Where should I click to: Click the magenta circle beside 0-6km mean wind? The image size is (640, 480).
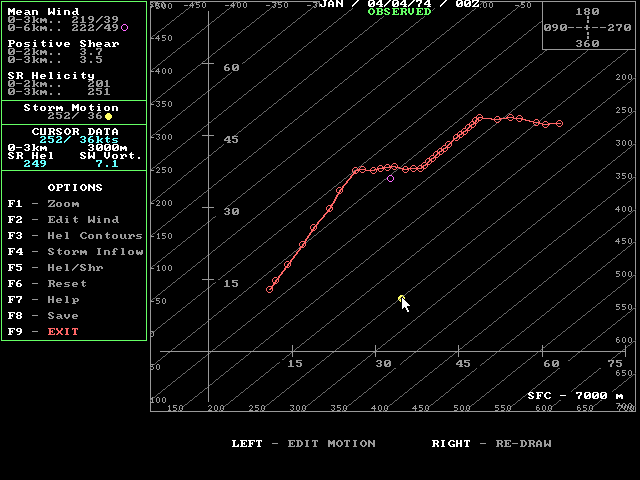(124, 27)
